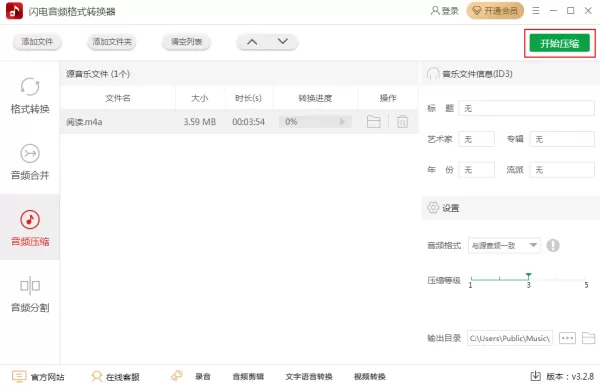Screen dimensions: 600x388
Task: Delete 阅读.m4a with the trash icon
Action: coord(402,122)
